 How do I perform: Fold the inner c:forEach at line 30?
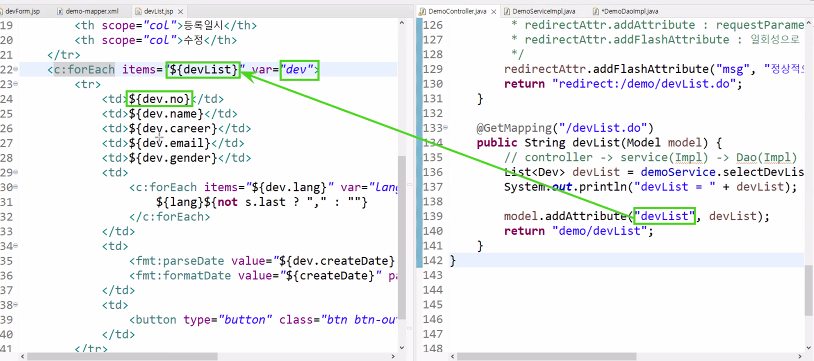(16, 187)
